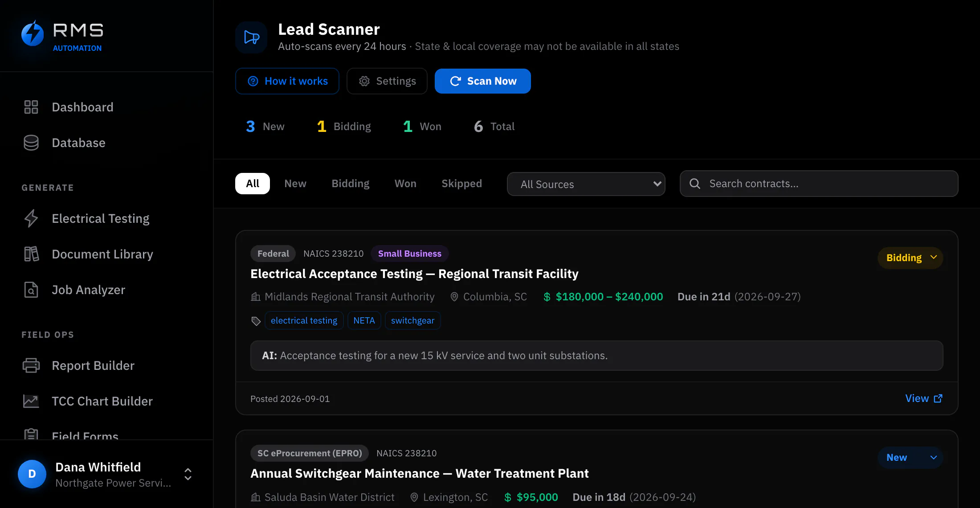980x508 pixels.
Task: Click the Small Business badge
Action: [410, 254]
